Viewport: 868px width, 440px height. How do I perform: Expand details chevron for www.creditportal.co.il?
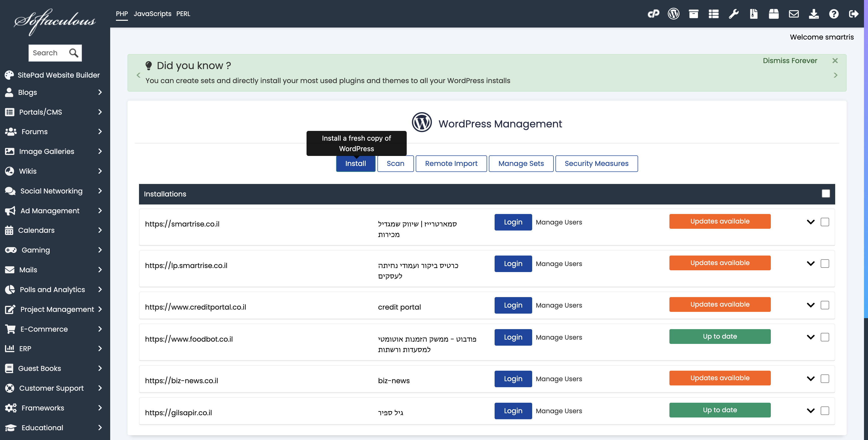point(811,305)
